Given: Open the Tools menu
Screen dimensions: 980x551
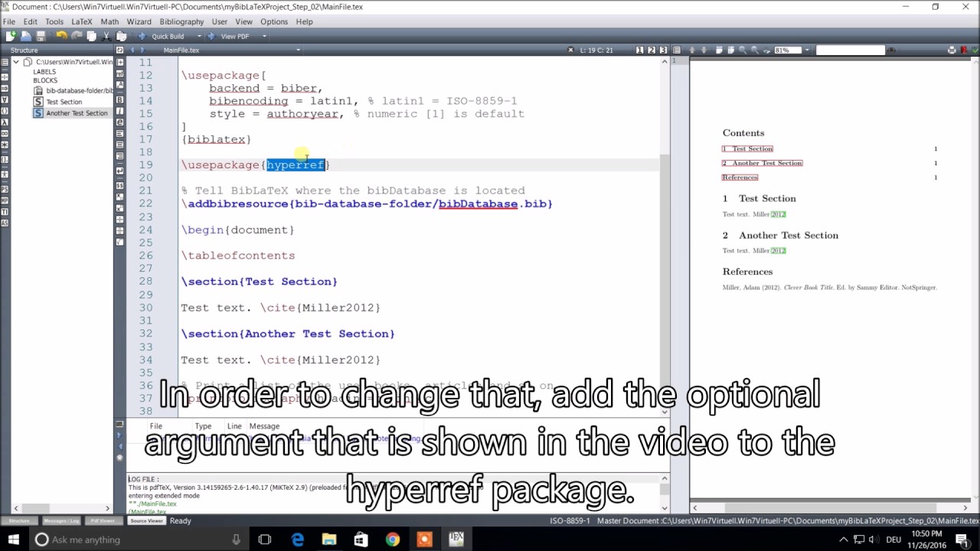Looking at the screenshot, I should (x=54, y=21).
